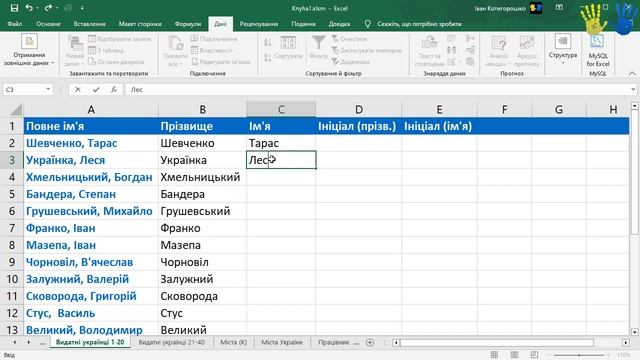Select the row 7 header
Screen dimensions: 640x360
[12, 228]
